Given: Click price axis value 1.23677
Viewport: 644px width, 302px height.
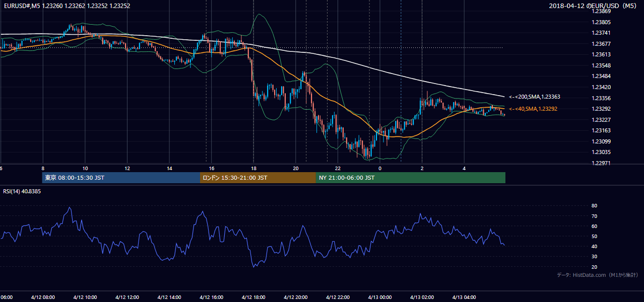Looking at the screenshot, I should 601,44.
